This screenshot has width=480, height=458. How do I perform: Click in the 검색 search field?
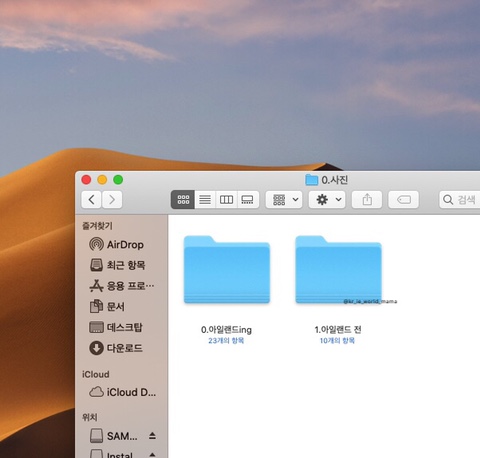point(460,200)
